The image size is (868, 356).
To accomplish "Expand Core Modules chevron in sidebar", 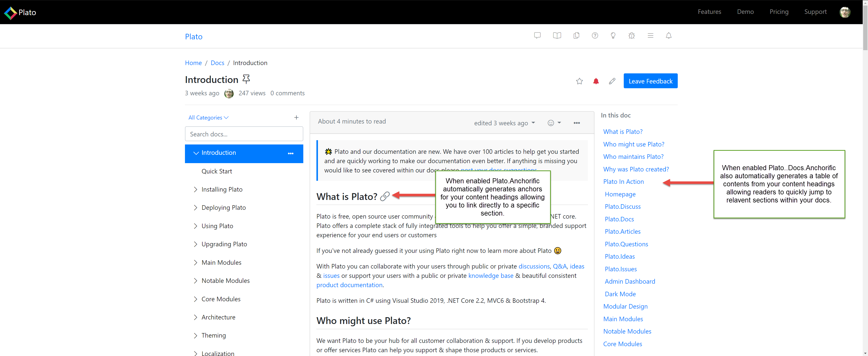I will [x=196, y=299].
